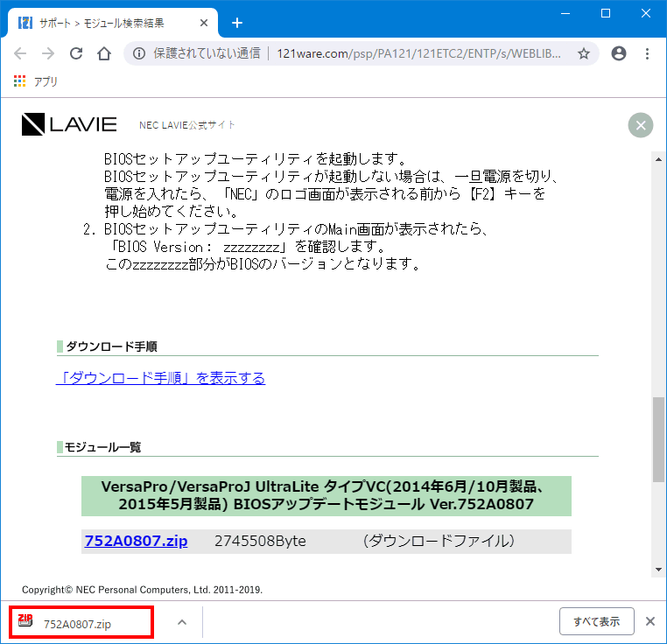The image size is (667, 644).
Task: Click すべて表示 button
Action: pos(596,621)
